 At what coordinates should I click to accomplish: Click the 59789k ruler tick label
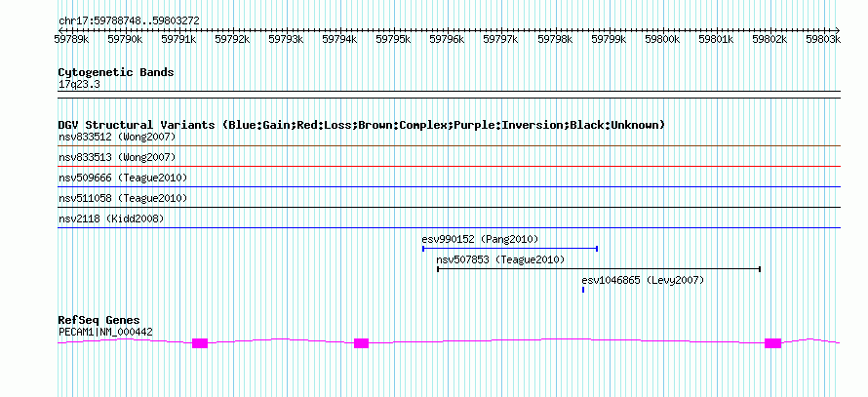(70, 39)
